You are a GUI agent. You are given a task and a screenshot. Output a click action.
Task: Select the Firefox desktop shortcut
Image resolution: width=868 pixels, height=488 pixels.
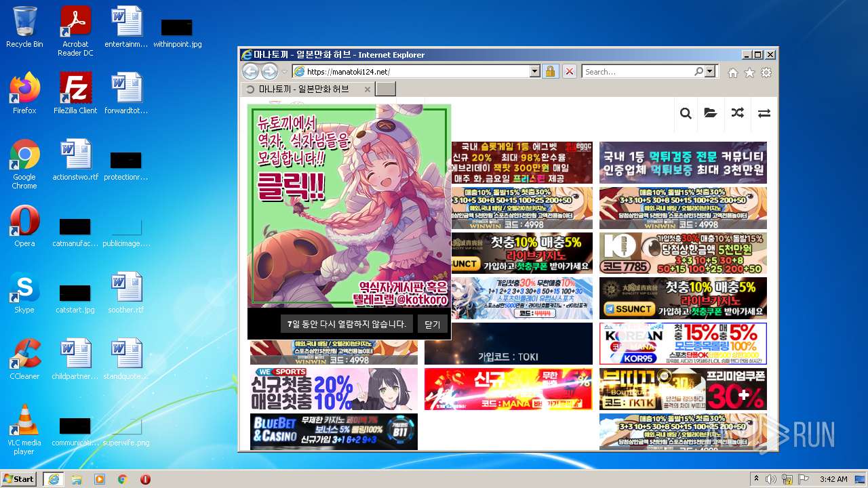[24, 94]
